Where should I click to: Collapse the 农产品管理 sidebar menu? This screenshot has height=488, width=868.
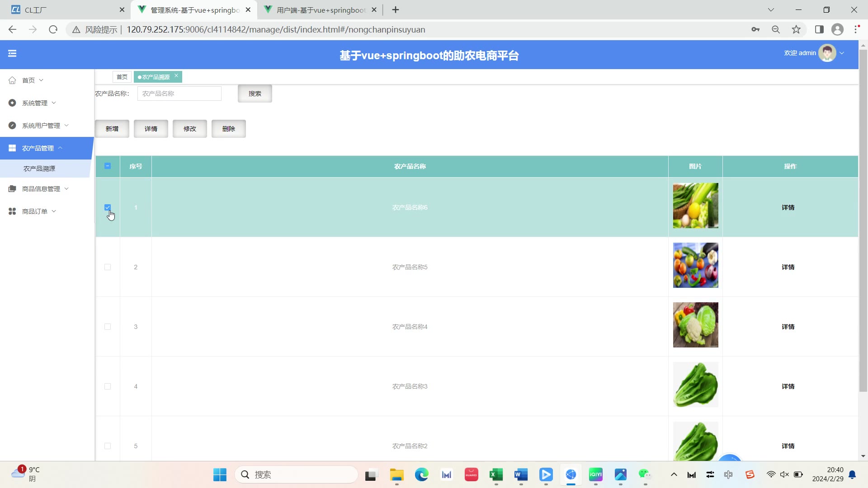point(38,148)
